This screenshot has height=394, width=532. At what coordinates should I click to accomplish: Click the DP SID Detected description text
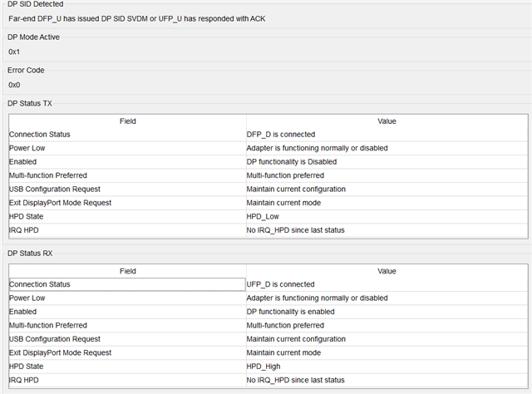136,18
